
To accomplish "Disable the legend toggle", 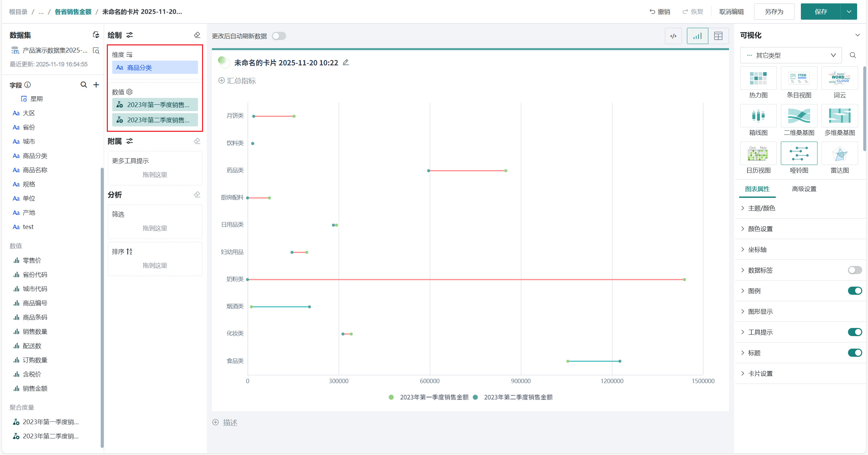I will tap(855, 291).
